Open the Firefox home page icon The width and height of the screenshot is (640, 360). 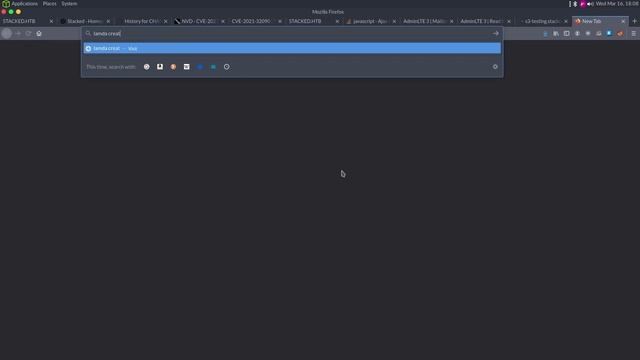coord(39,33)
